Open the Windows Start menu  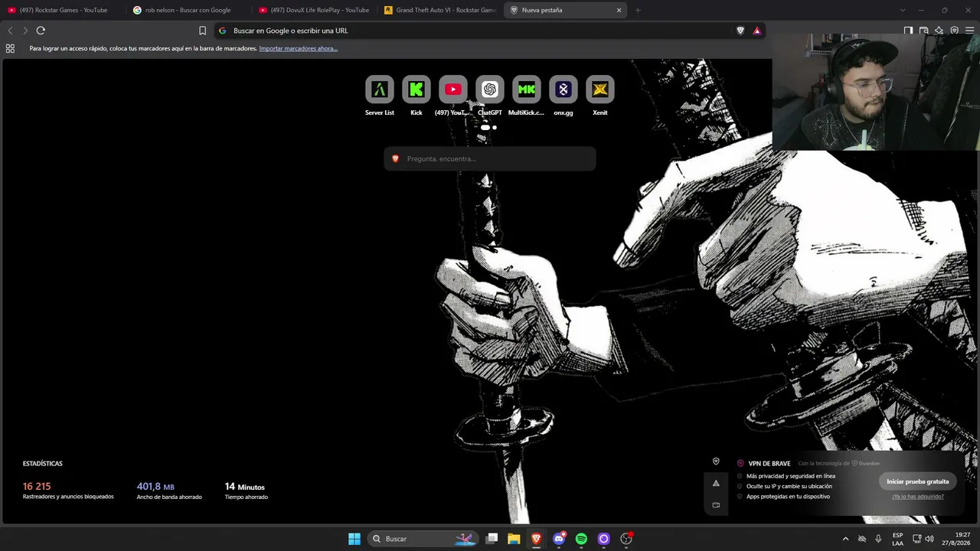coord(354,539)
